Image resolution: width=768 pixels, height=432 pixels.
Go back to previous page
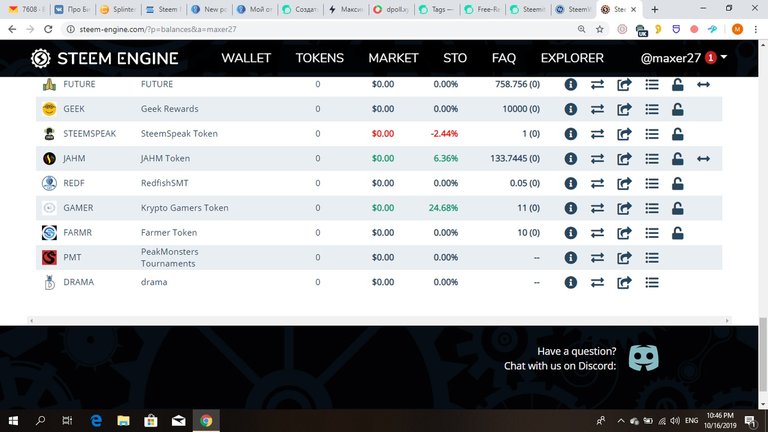coord(12,29)
